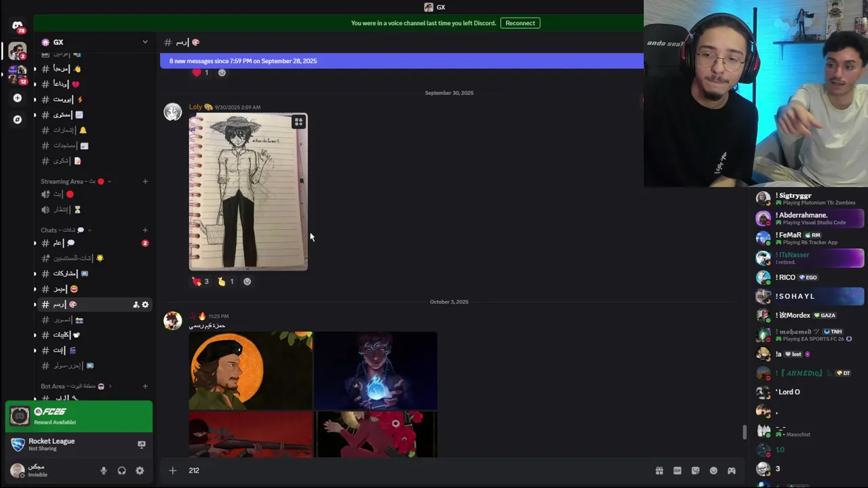Open the GX server menu dropdown

pos(144,42)
